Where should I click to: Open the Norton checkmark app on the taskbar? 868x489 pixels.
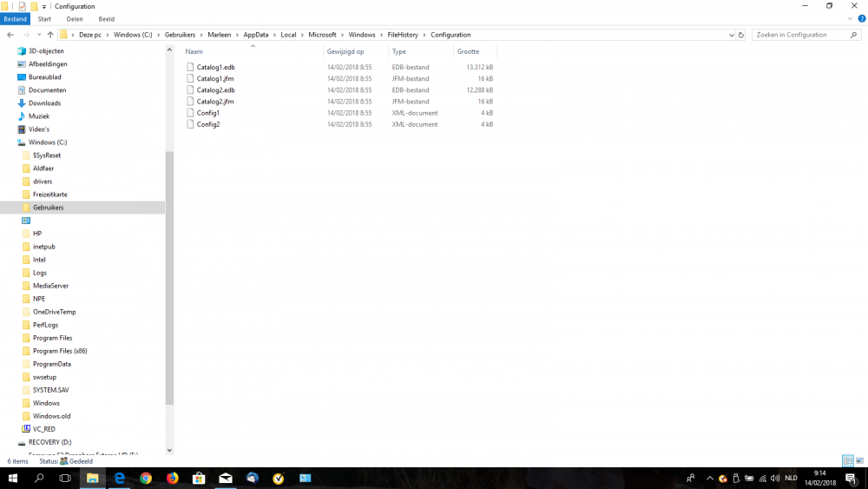click(279, 478)
